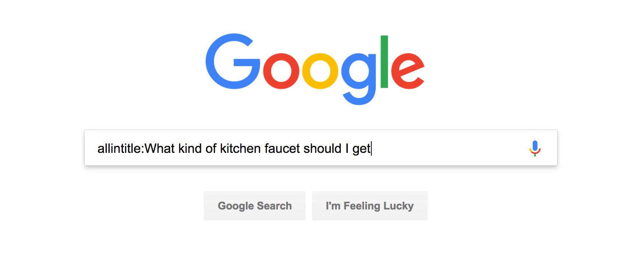The height and width of the screenshot is (269, 644).
Task: Click the yellow o in Google logo
Action: (320, 71)
